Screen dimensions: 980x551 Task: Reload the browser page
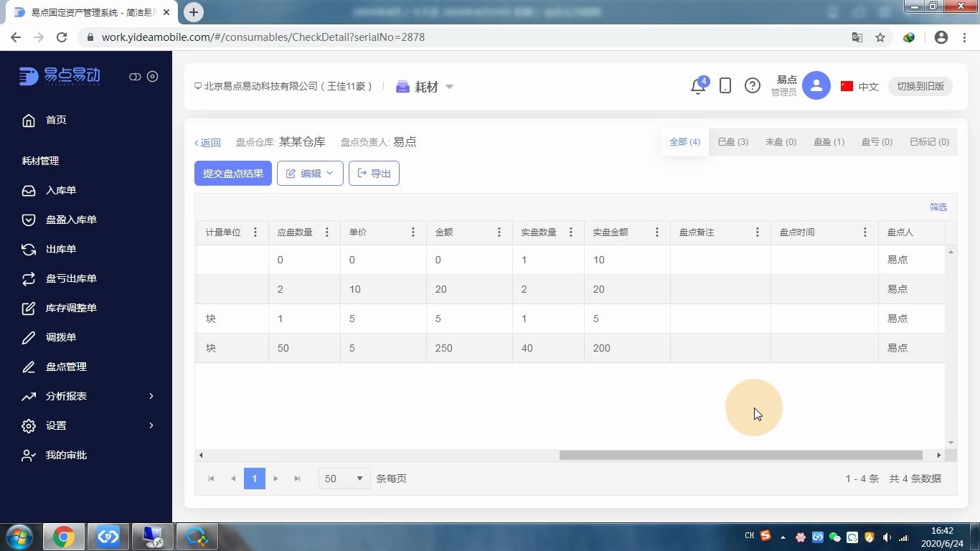tap(62, 37)
